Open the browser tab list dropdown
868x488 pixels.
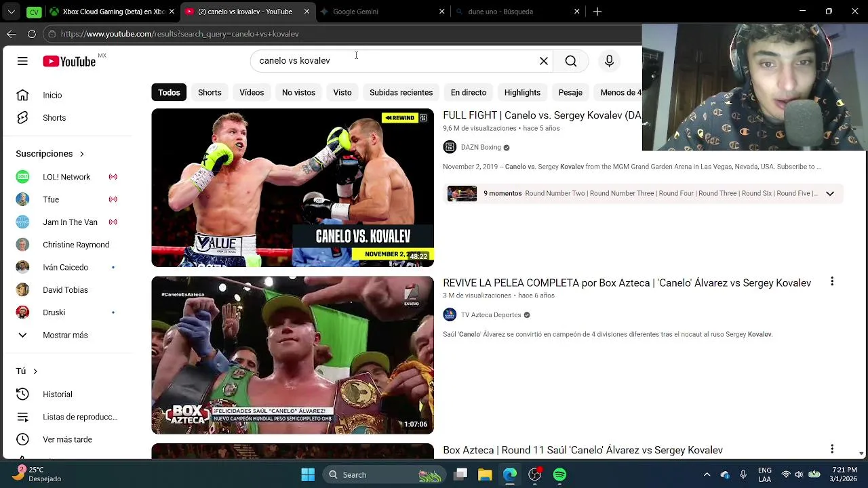click(x=12, y=12)
